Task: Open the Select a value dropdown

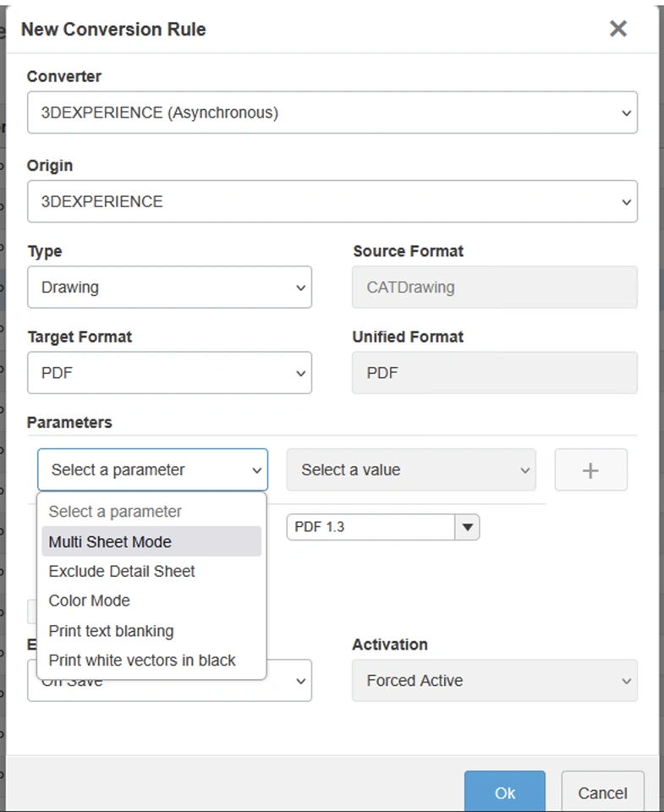Action: click(x=411, y=470)
